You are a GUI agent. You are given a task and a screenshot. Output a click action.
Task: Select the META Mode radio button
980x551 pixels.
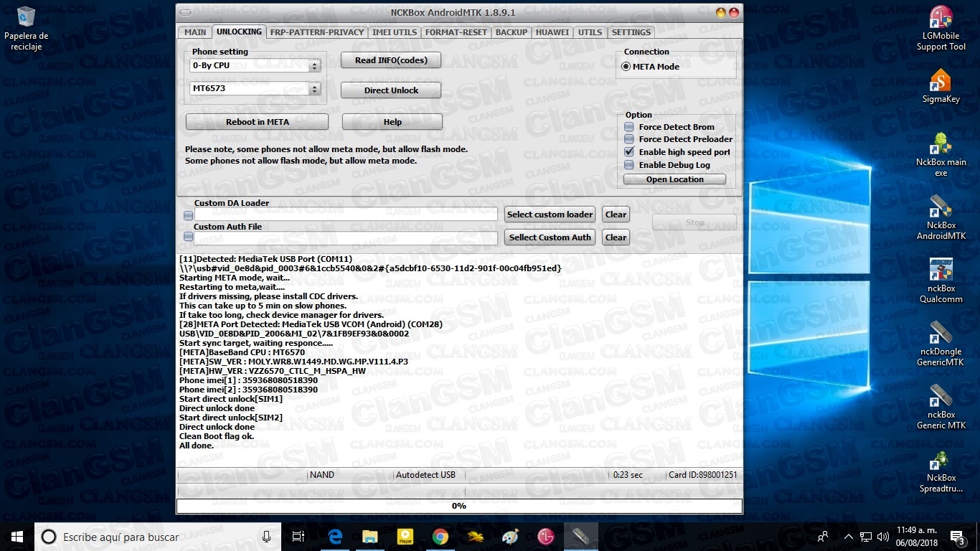point(626,67)
